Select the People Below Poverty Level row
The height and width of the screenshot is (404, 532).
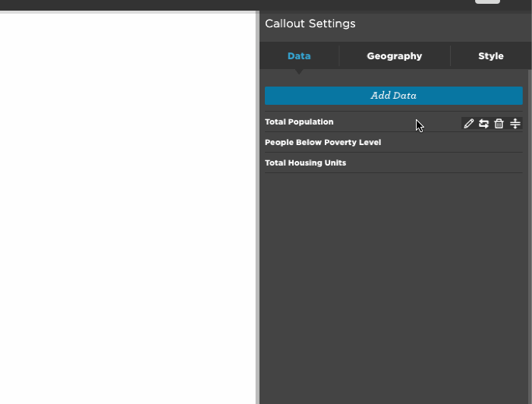click(x=394, y=142)
